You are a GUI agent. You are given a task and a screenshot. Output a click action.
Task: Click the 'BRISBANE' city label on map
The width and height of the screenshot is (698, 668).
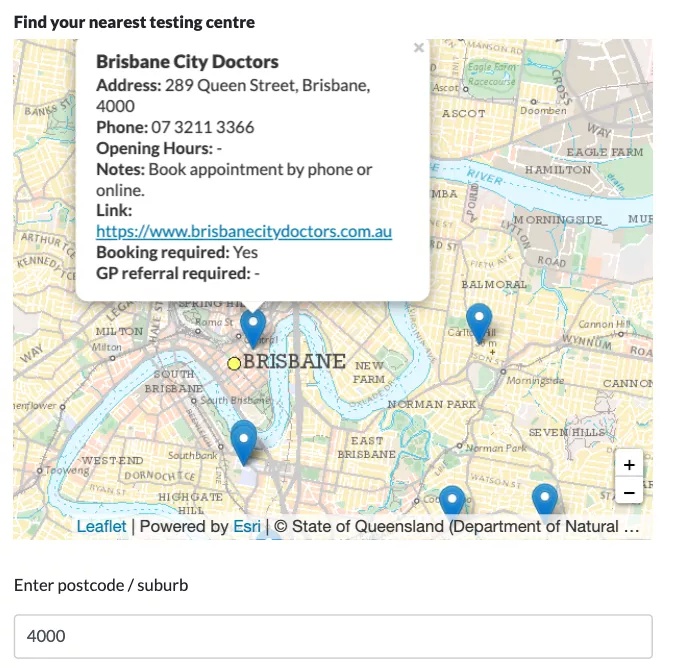[x=295, y=362]
